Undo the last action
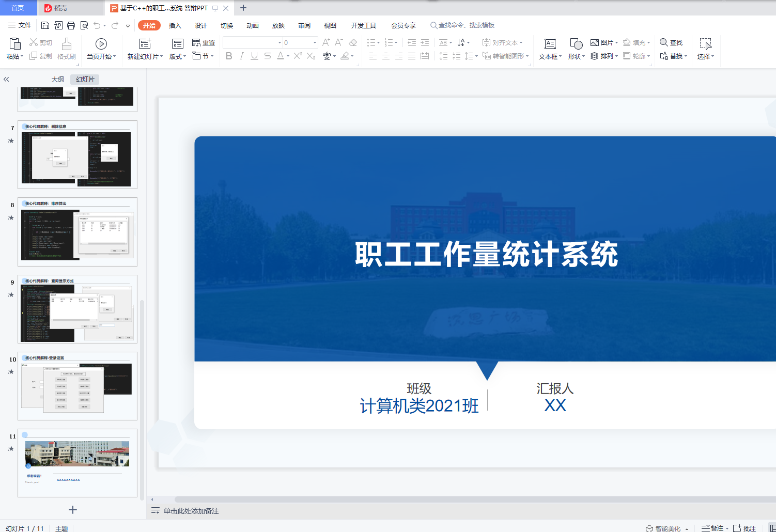Image resolution: width=776 pixels, height=532 pixels. (x=97, y=25)
